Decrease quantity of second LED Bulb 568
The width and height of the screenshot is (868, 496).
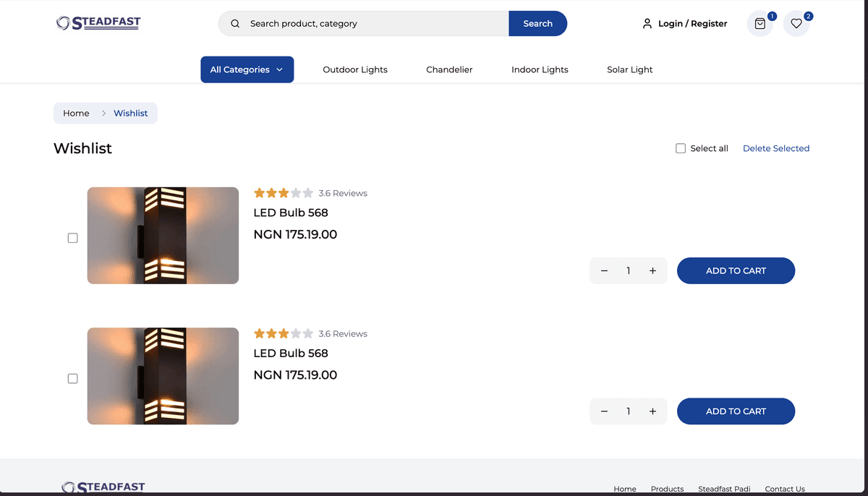click(x=604, y=411)
